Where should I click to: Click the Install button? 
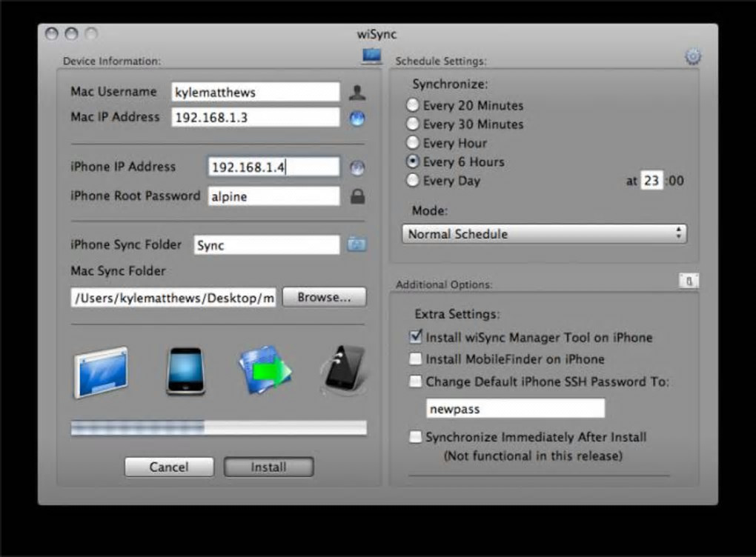(x=268, y=467)
